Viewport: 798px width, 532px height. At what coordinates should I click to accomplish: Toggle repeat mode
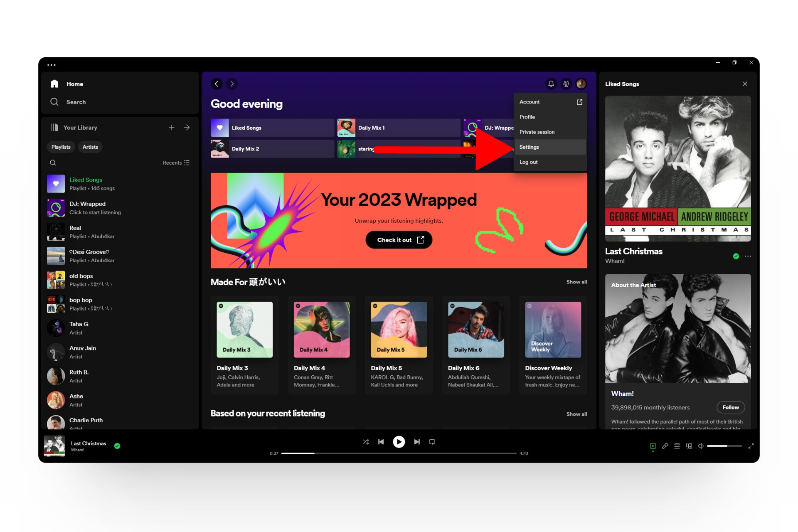coord(432,442)
